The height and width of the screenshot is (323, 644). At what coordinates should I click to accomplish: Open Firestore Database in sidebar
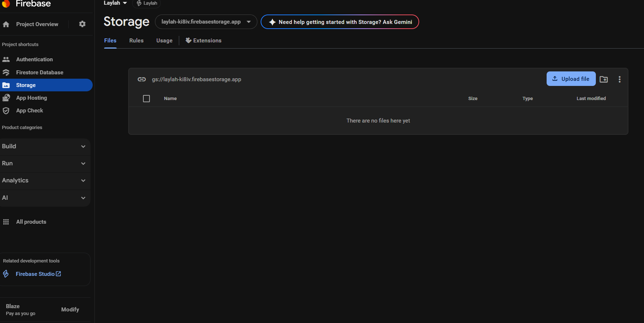[x=40, y=73]
